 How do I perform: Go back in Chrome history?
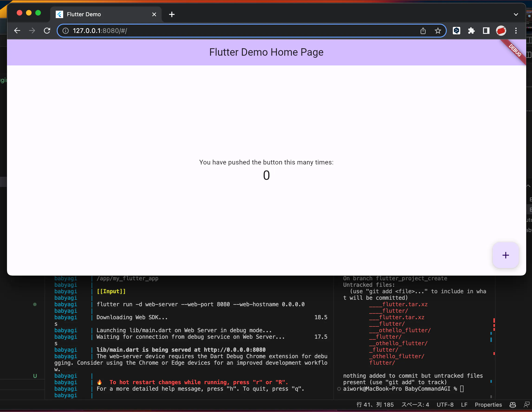pos(17,31)
